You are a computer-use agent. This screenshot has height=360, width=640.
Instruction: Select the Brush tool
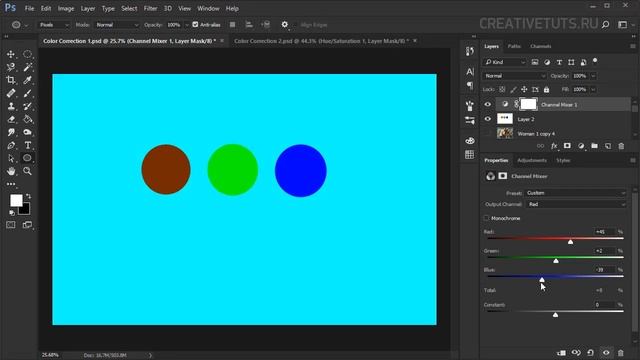(27, 93)
